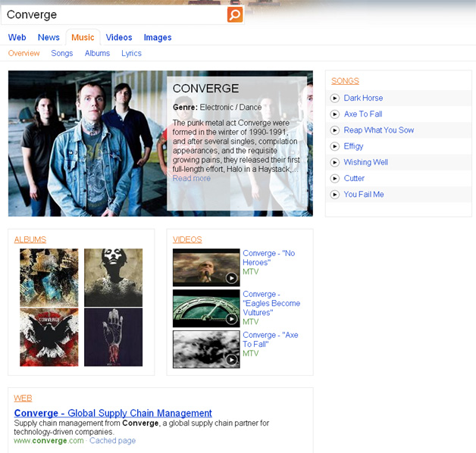Screen dimensions: 476x453
Task: Open the You Fail Me song link
Action: pos(364,195)
